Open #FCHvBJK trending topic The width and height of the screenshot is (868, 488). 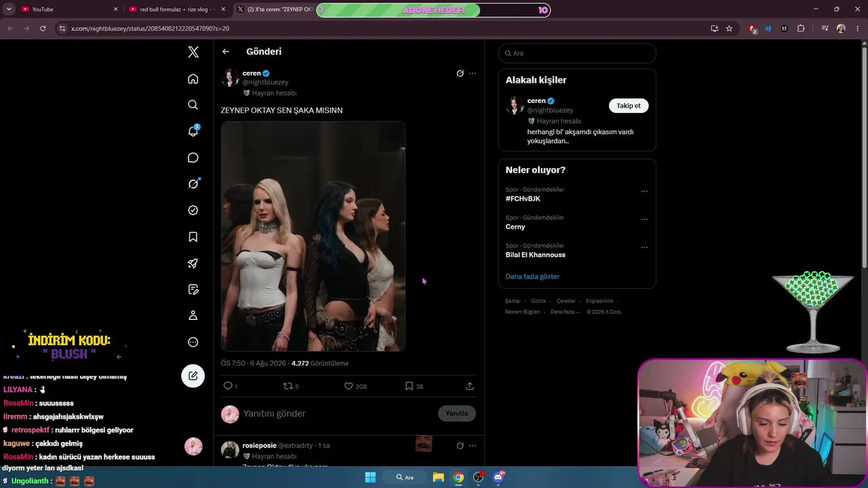(x=523, y=199)
